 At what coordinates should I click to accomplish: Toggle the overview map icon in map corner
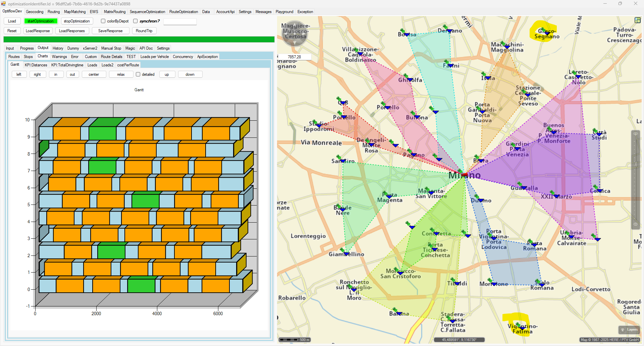tap(638, 20)
